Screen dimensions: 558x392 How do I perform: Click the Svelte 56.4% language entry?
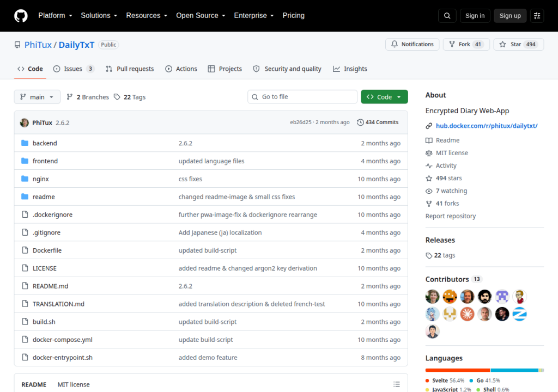click(445, 381)
